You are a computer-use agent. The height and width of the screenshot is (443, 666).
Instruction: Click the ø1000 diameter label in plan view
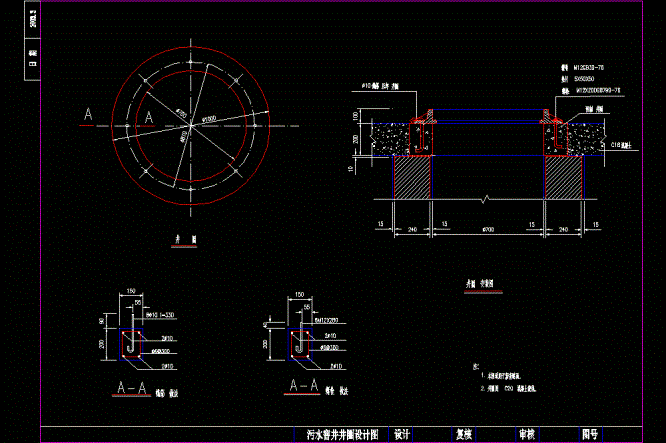209,119
